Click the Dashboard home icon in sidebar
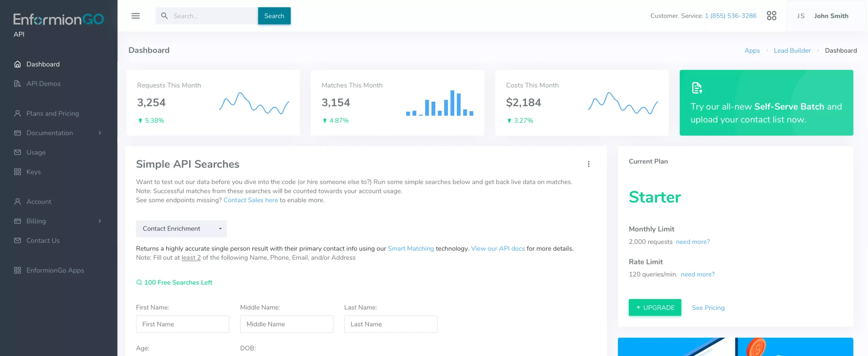868x356 pixels. click(x=18, y=64)
